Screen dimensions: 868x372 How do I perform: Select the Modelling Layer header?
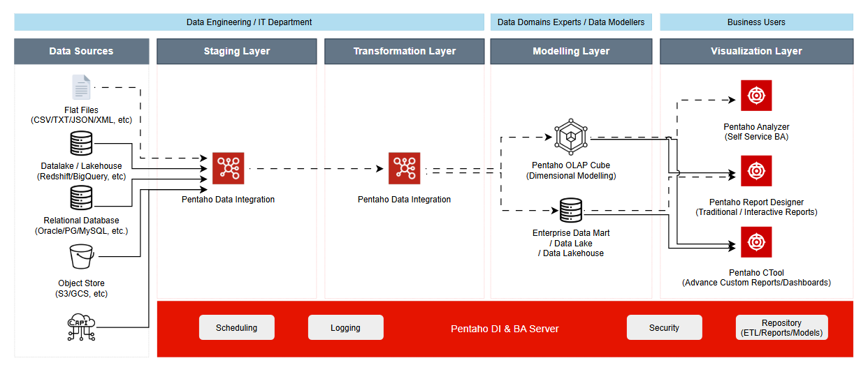[571, 51]
